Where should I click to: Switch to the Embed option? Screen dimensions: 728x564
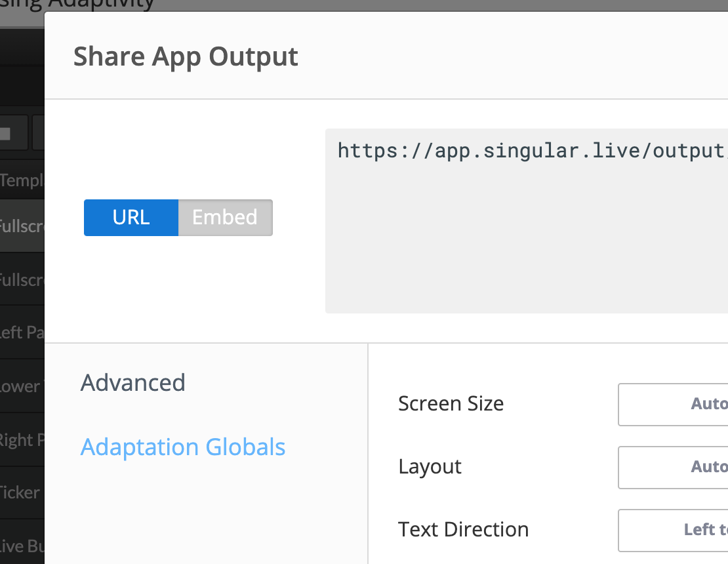225,218
